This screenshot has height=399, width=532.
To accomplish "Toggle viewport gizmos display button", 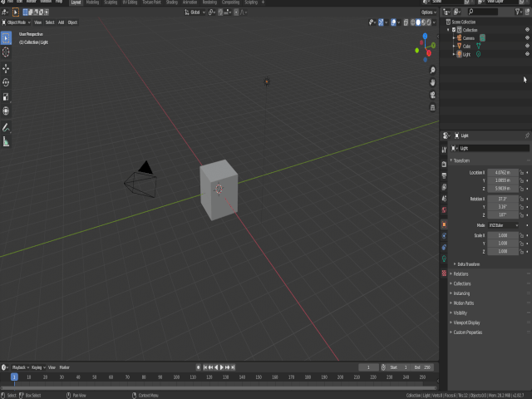I will tap(381, 22).
